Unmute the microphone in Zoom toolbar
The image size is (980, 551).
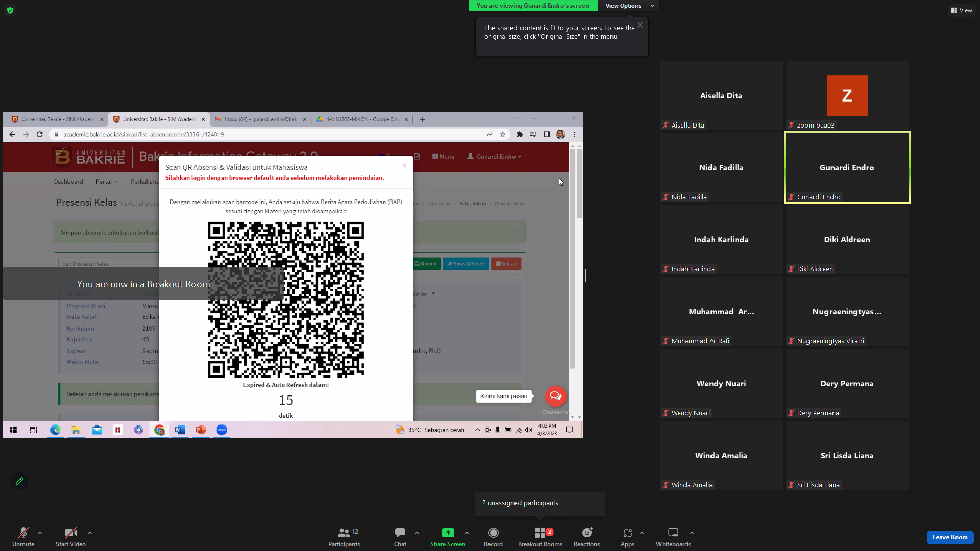click(x=23, y=536)
